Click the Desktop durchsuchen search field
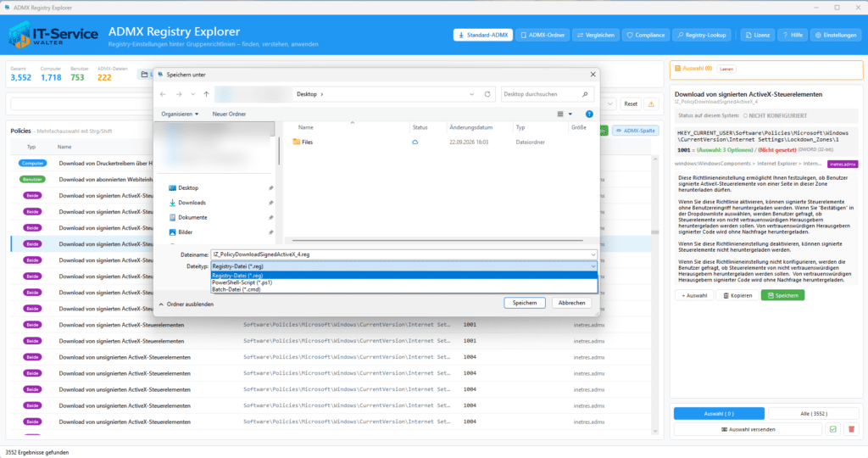This screenshot has width=868, height=458. (x=540, y=94)
